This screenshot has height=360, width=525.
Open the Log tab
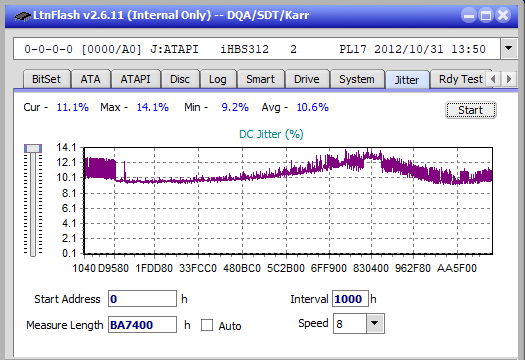pyautogui.click(x=218, y=79)
